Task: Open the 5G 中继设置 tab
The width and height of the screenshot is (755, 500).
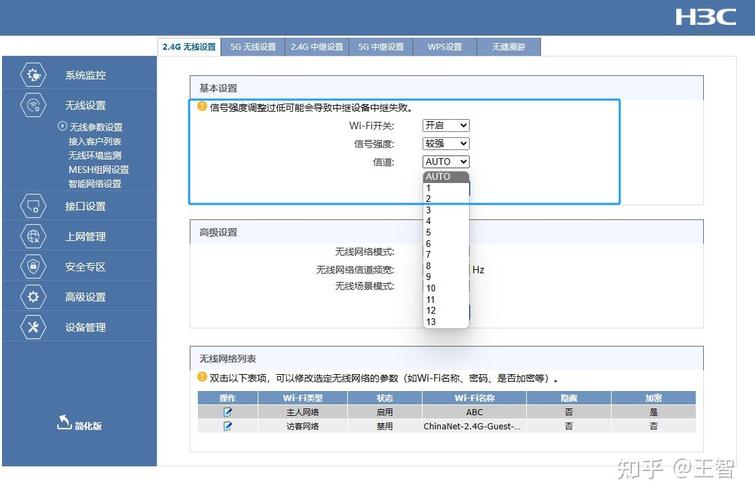Action: click(381, 47)
